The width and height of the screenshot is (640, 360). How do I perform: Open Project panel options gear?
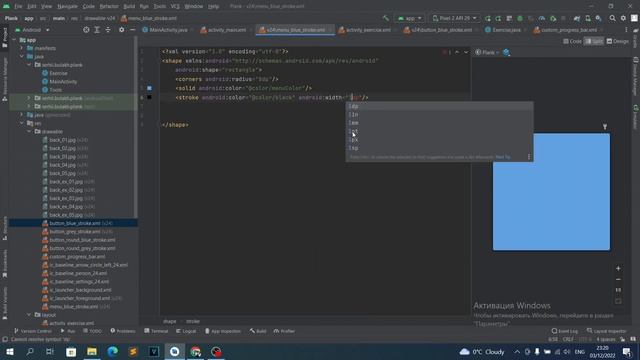pyautogui.click(x=121, y=30)
